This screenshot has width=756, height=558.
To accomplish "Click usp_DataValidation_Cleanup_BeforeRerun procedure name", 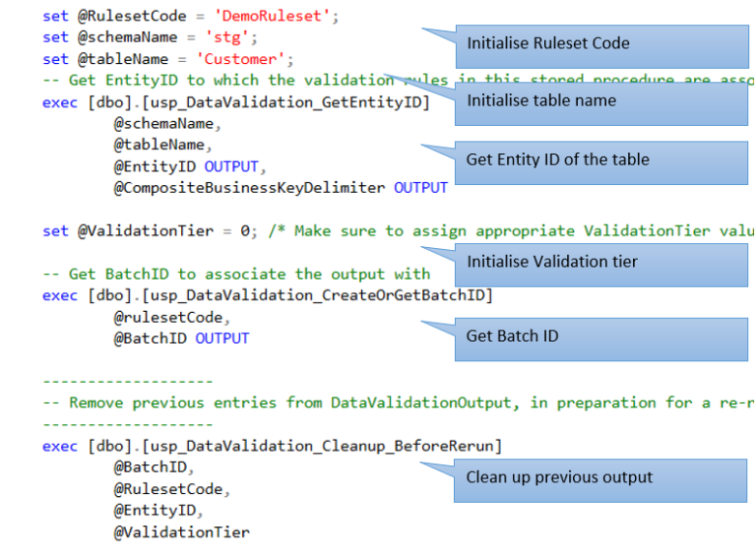I will pos(322,446).
